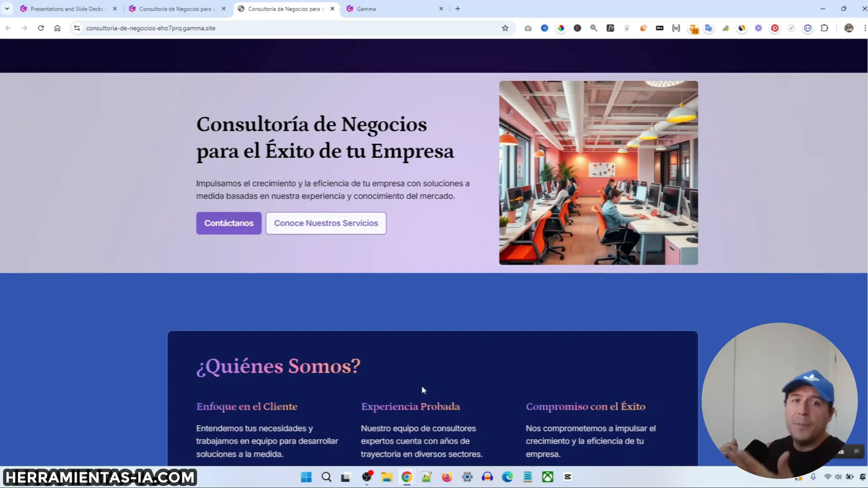Click the Contáctanos button
868x488 pixels.
[228, 223]
